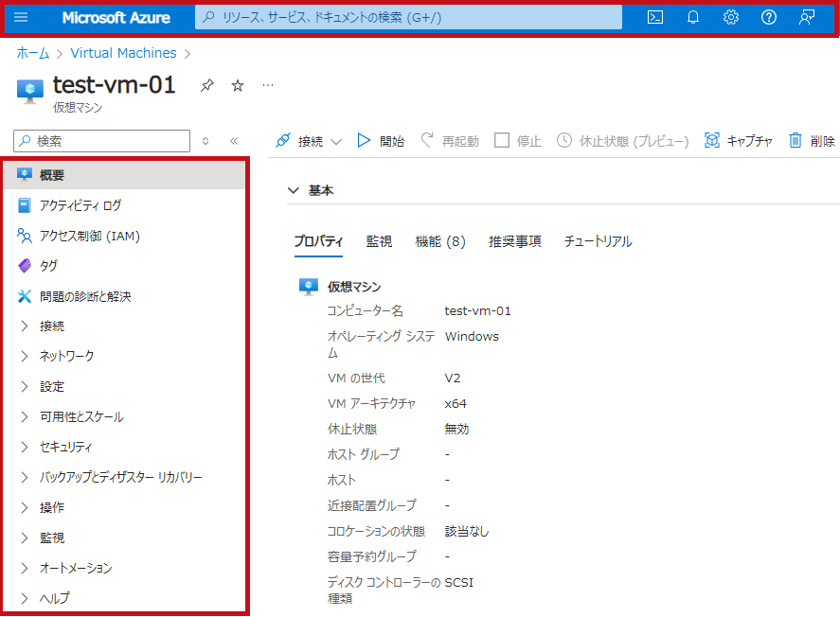Go to ホーム breadcrumb link

pyautogui.click(x=33, y=53)
